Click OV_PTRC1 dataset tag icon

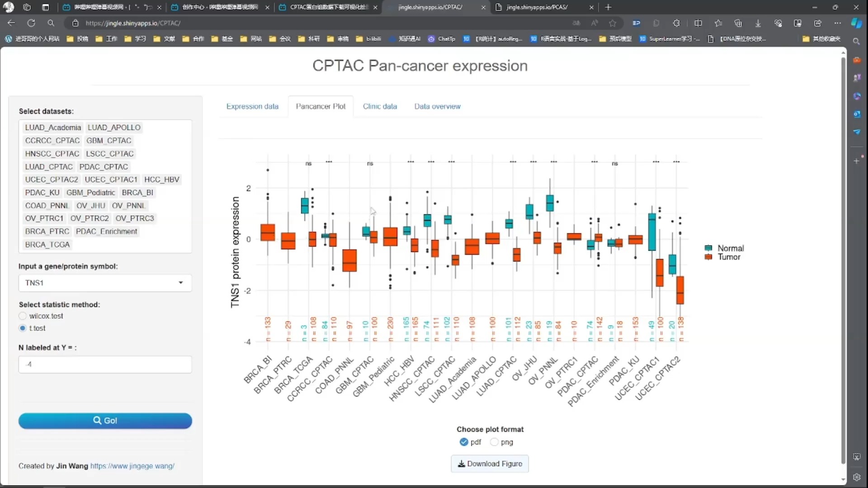[44, 218]
